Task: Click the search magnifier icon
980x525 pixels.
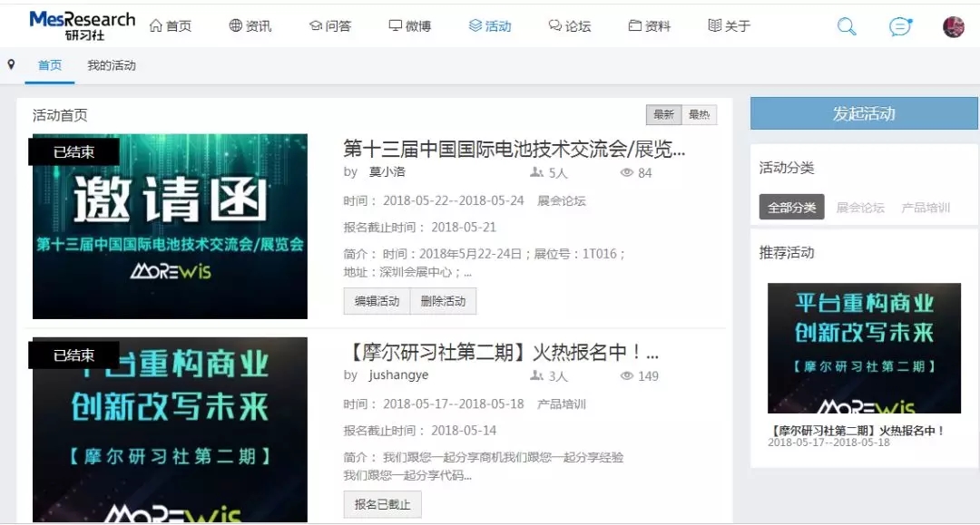Action: pos(847,26)
